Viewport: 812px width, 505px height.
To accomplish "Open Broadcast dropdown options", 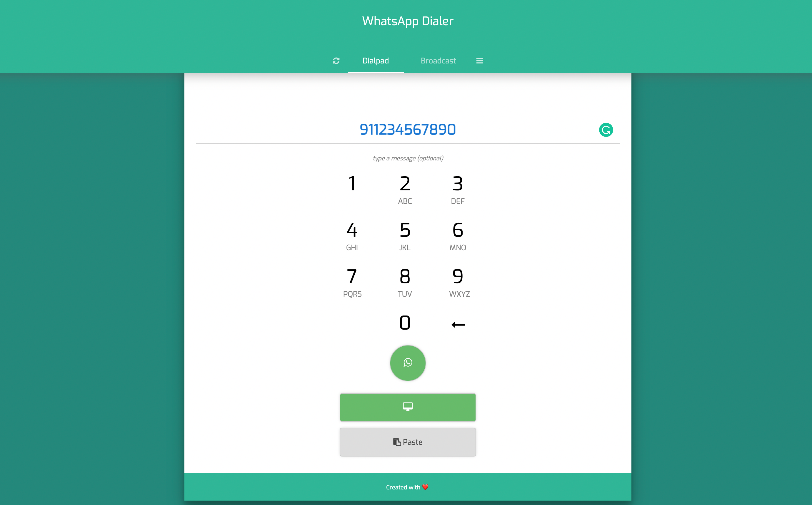I will [x=437, y=61].
